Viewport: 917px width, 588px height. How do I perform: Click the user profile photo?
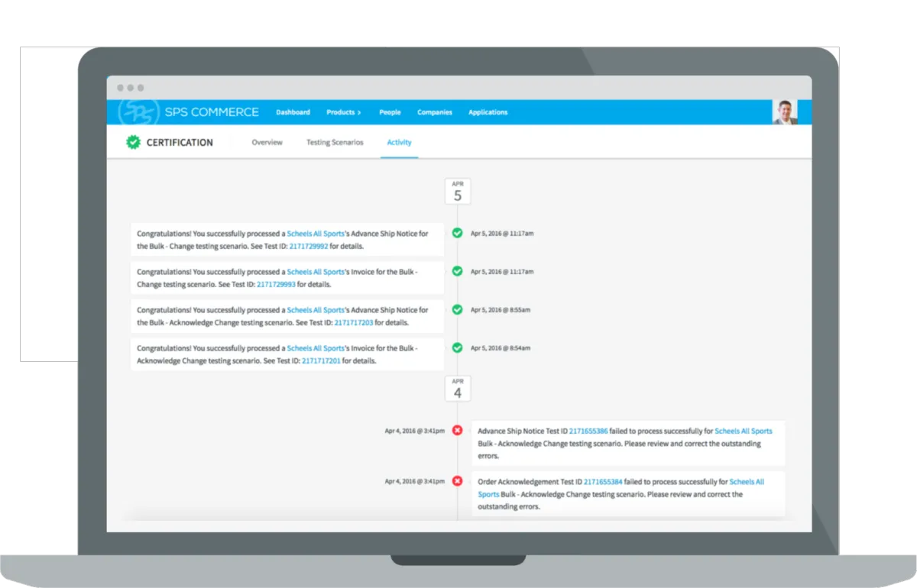click(785, 111)
